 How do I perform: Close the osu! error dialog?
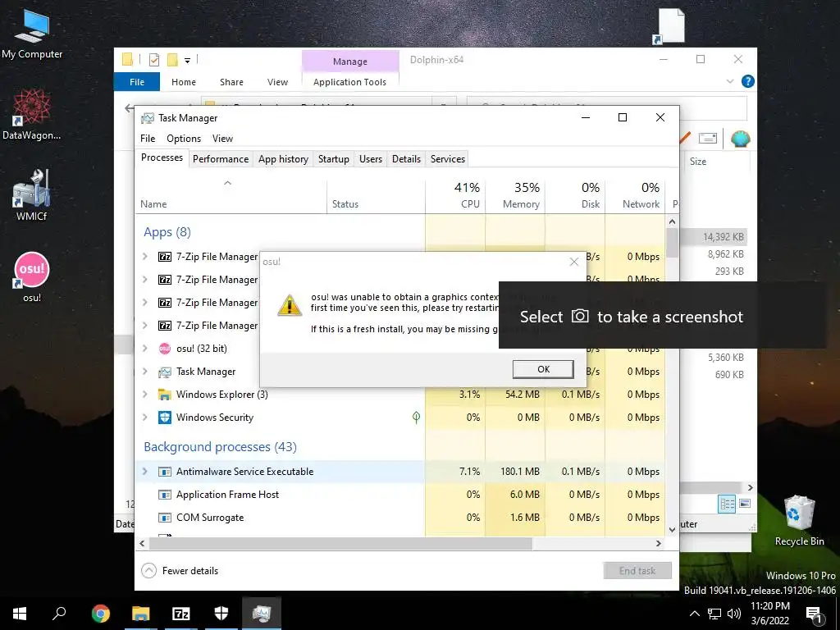pyautogui.click(x=574, y=262)
